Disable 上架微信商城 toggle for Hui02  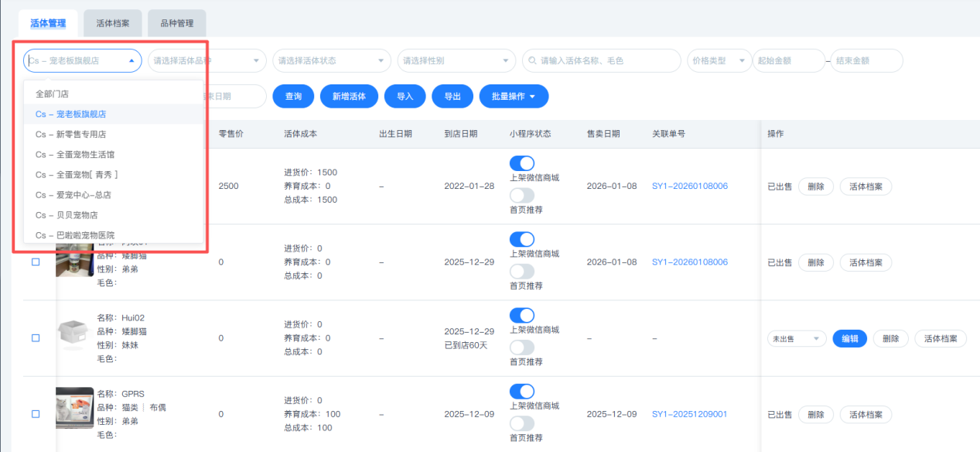[522, 315]
